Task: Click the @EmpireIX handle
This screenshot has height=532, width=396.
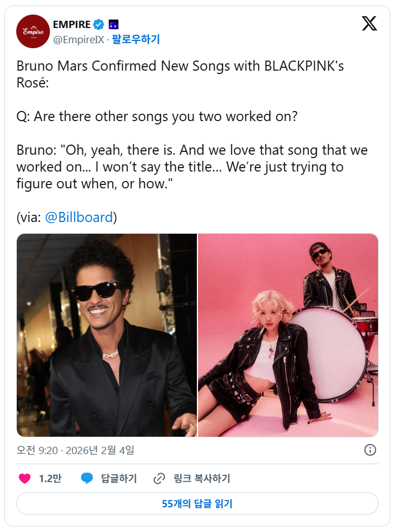Action: (x=78, y=39)
